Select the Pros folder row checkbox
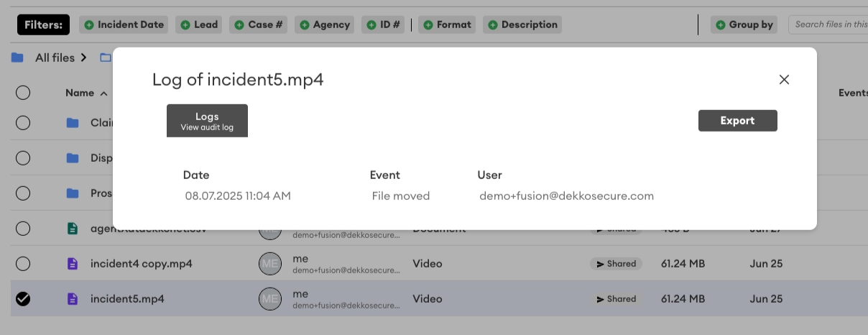 23,193
